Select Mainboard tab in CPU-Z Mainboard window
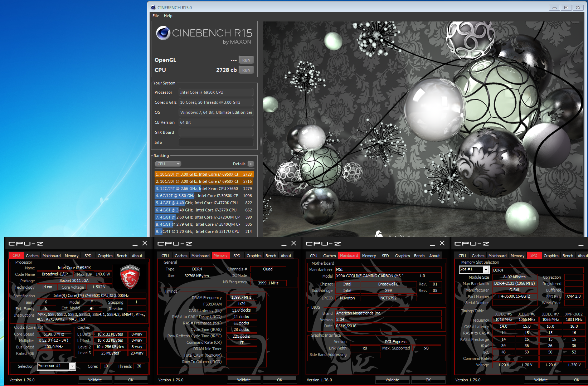The height and width of the screenshot is (386, 588). [x=349, y=255]
